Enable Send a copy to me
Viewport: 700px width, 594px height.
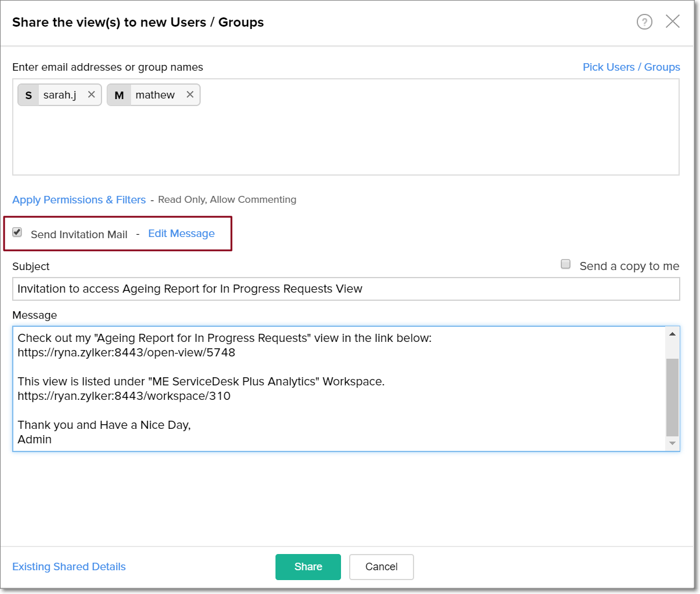click(x=565, y=264)
